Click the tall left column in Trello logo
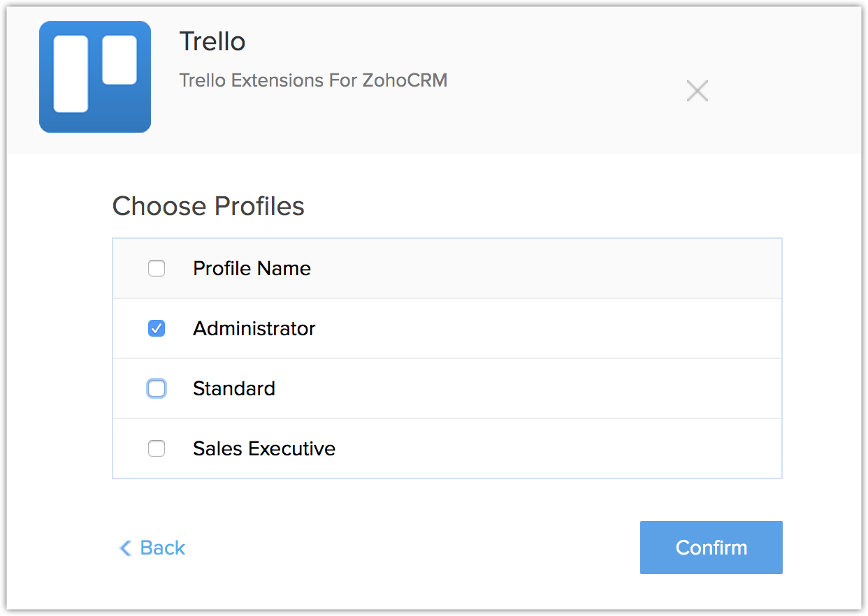868x616 pixels. 71,74
